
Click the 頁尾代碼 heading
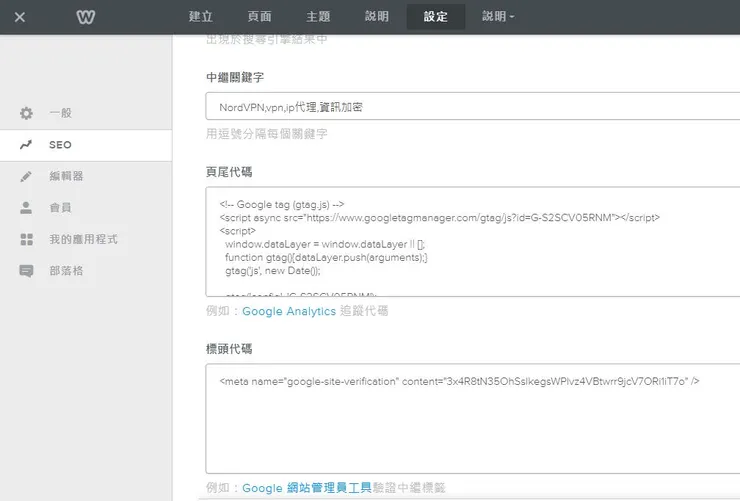tap(229, 172)
